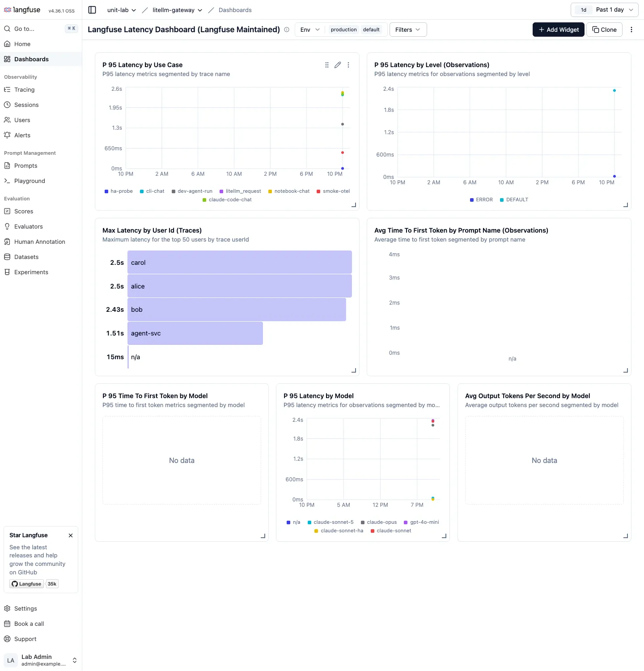This screenshot has height=671, width=644.
Task: Click the agent-svc latency bar
Action: tap(195, 333)
